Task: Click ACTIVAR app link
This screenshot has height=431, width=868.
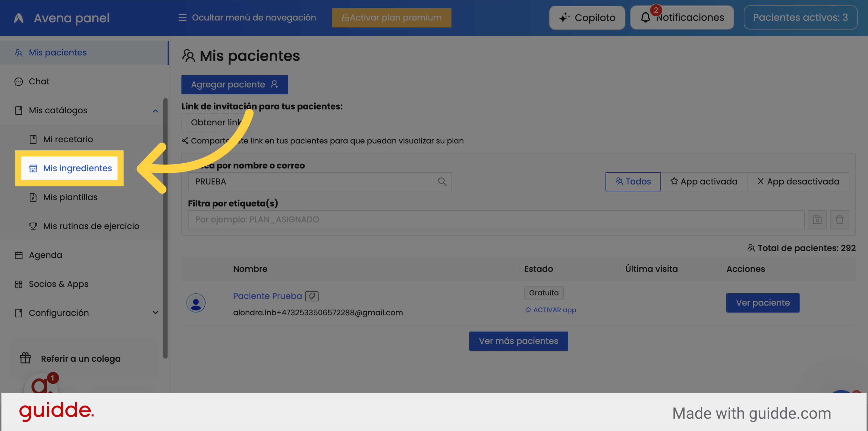Action: pyautogui.click(x=551, y=310)
